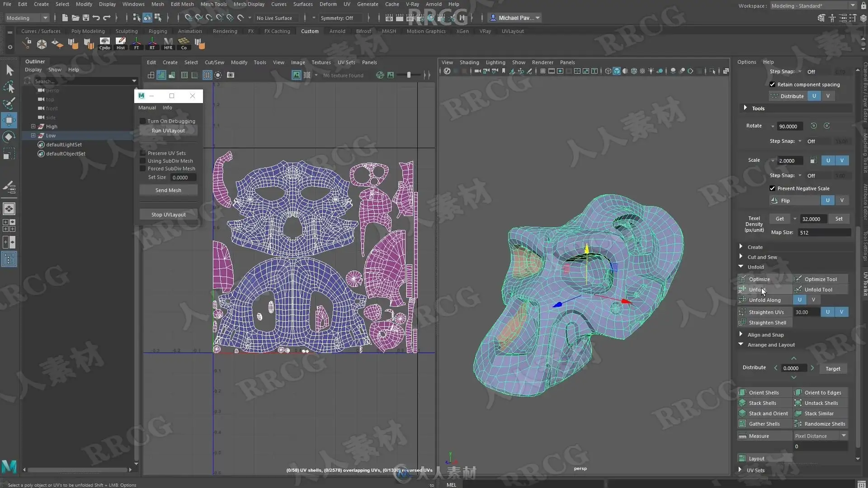Viewport: 868px width, 488px height.
Task: Uncheck Prevent Negative Scale
Action: tap(772, 188)
